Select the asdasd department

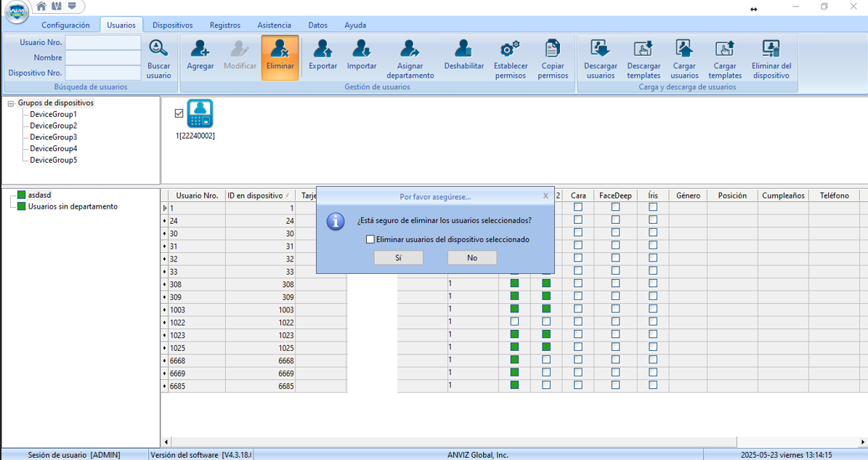click(40, 195)
